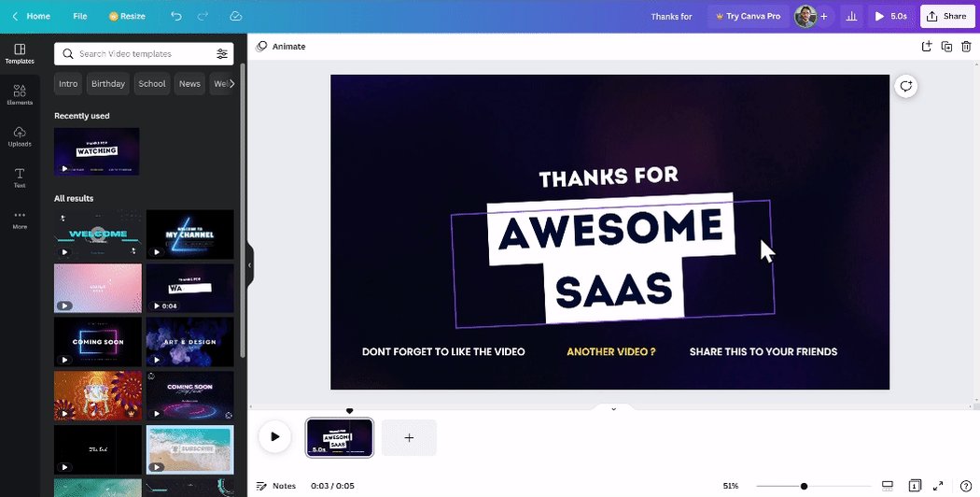Select the School category chip
980x497 pixels.
click(152, 84)
